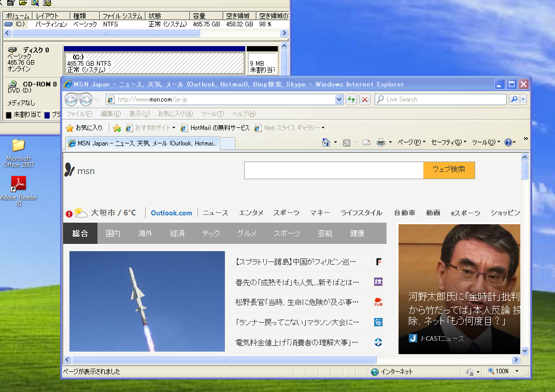Open the マネー navigation link
The height and width of the screenshot is (392, 555).
320,213
